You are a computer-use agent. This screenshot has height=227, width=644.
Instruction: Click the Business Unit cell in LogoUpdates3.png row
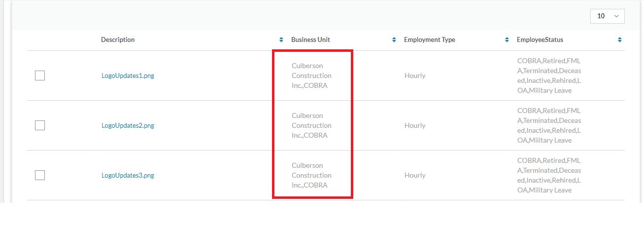tap(311, 175)
